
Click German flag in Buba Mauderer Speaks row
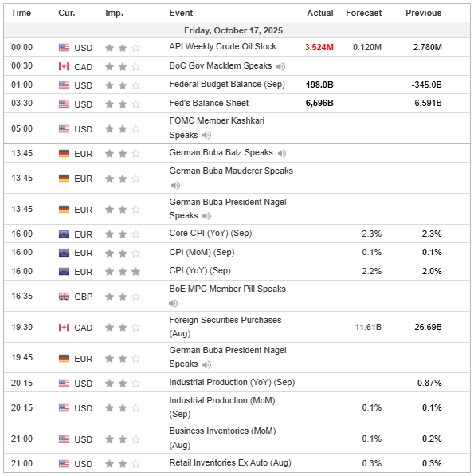(x=64, y=178)
